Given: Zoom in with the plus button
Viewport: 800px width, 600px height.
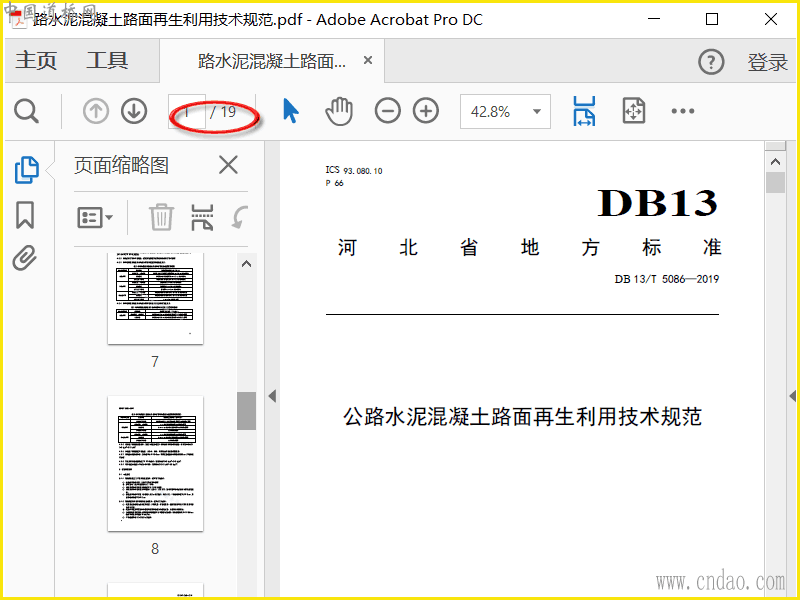Looking at the screenshot, I should [x=426, y=111].
